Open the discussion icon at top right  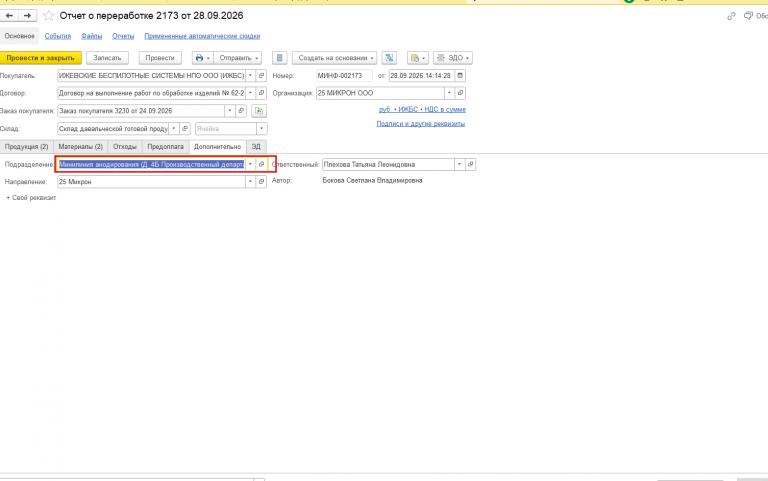point(748,16)
